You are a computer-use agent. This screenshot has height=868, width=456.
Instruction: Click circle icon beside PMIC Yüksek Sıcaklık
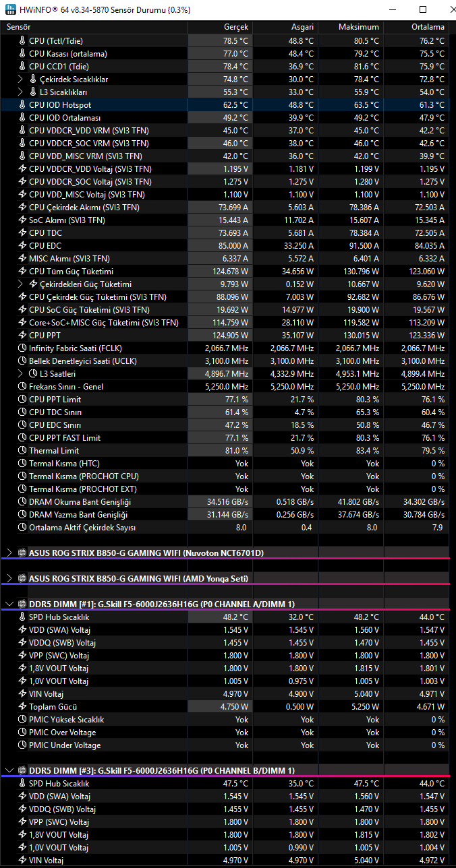tap(22, 719)
